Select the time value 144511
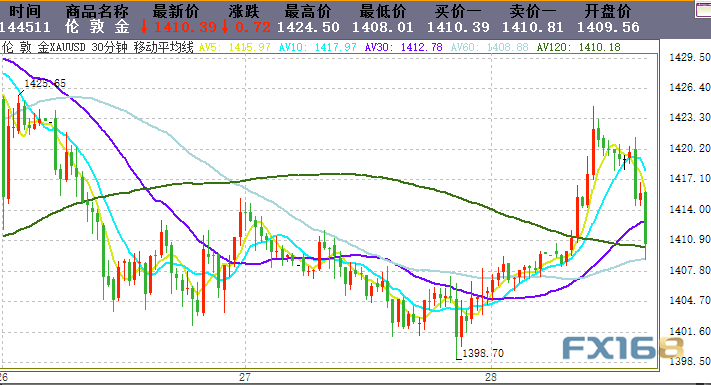Image resolution: width=711 pixels, height=385 pixels. pyautogui.click(x=25, y=27)
